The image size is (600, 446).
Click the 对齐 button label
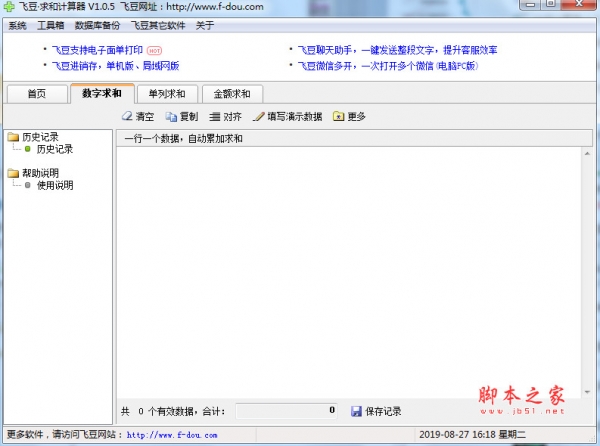coord(232,117)
